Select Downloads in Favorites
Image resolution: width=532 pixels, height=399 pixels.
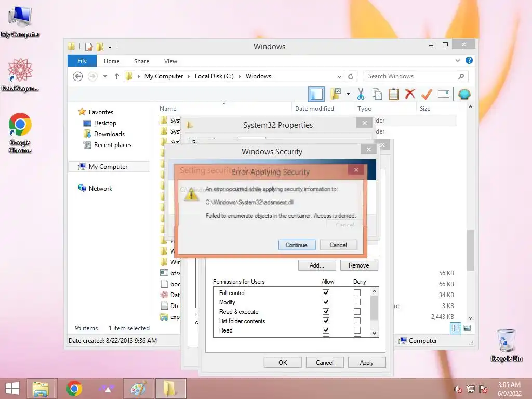[x=109, y=134]
